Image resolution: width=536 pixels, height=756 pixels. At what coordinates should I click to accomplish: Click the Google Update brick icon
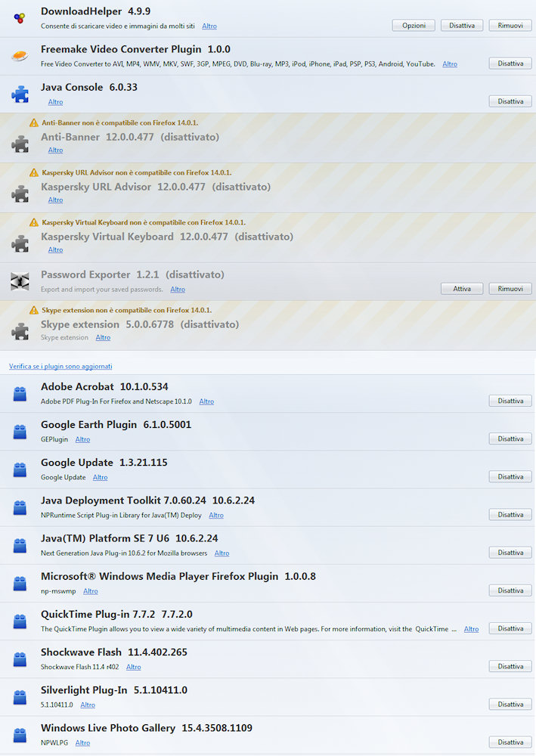tap(20, 469)
